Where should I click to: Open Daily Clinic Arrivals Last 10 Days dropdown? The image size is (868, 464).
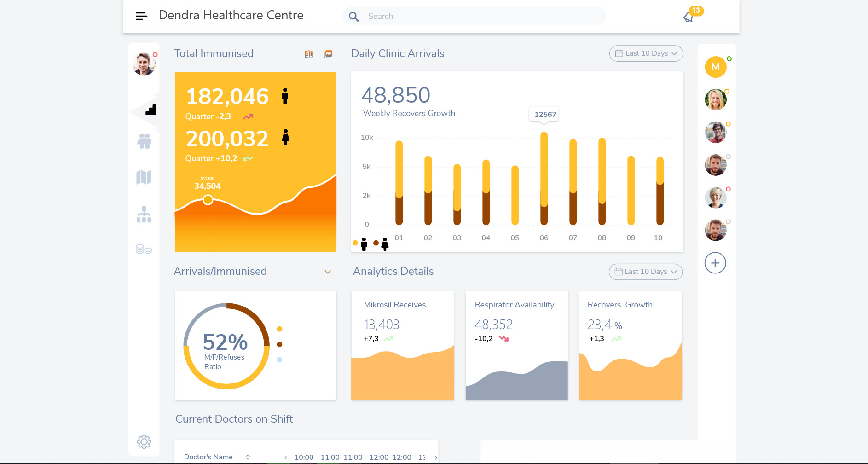pyautogui.click(x=646, y=53)
